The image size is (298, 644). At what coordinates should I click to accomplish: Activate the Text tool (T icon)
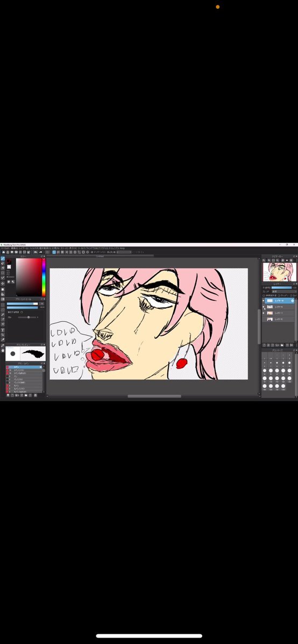[3, 330]
